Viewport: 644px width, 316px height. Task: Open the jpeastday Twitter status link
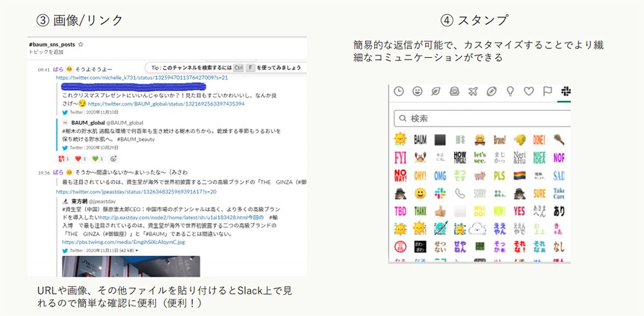click(137, 192)
